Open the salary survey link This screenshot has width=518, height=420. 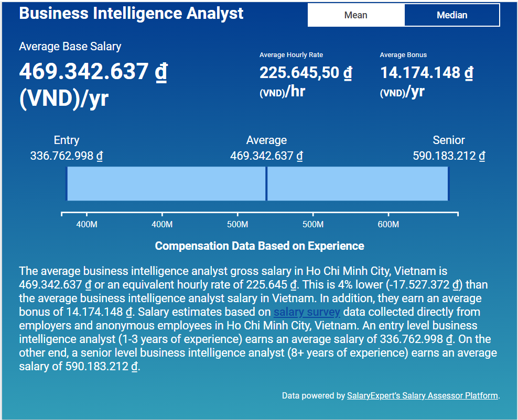[307, 313]
